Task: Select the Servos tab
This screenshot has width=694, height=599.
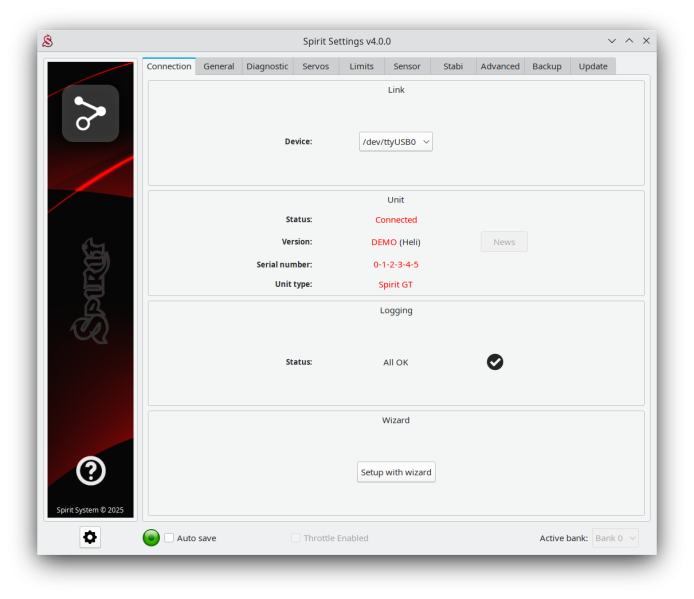Action: pos(316,66)
